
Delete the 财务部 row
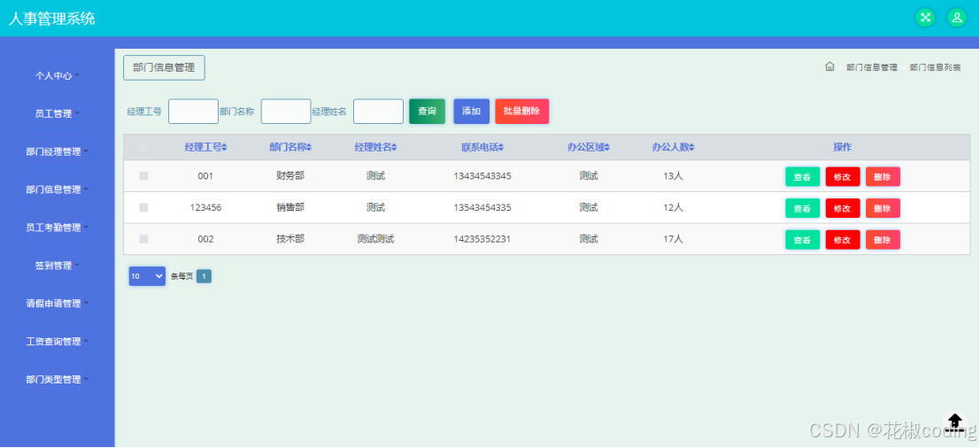click(x=883, y=177)
